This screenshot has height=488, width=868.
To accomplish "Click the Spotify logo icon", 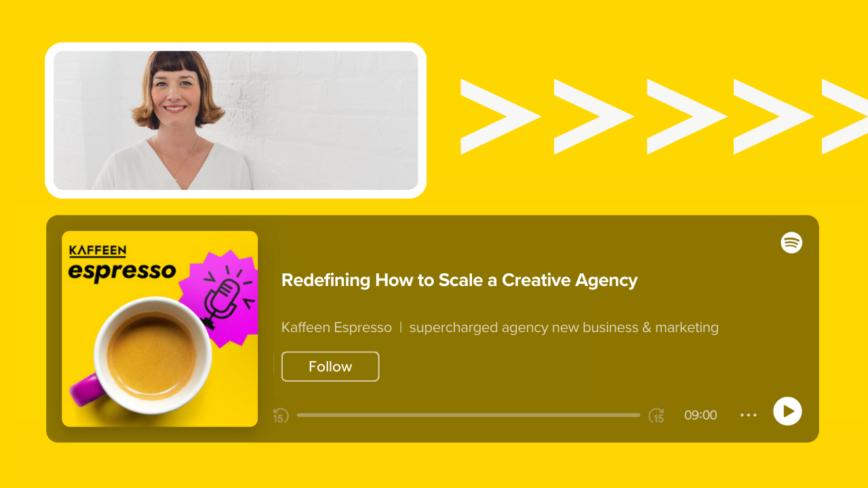I will coord(791,243).
